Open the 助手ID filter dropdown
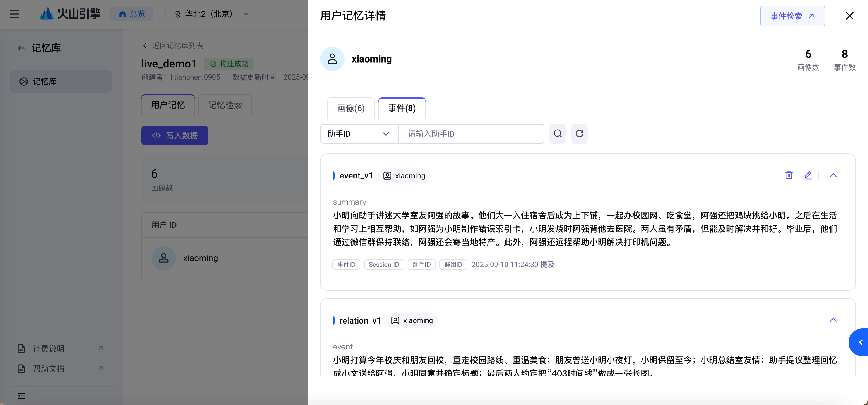868x405 pixels. [x=359, y=134]
